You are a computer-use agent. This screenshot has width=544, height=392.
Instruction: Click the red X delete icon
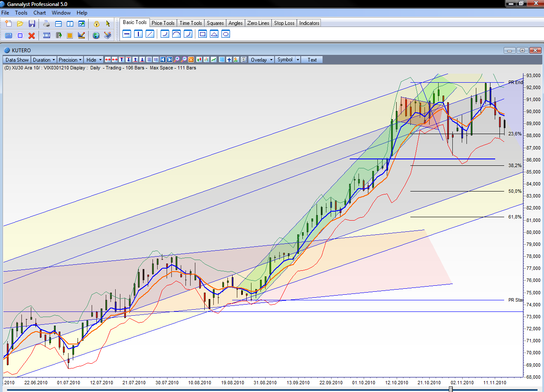click(x=32, y=36)
